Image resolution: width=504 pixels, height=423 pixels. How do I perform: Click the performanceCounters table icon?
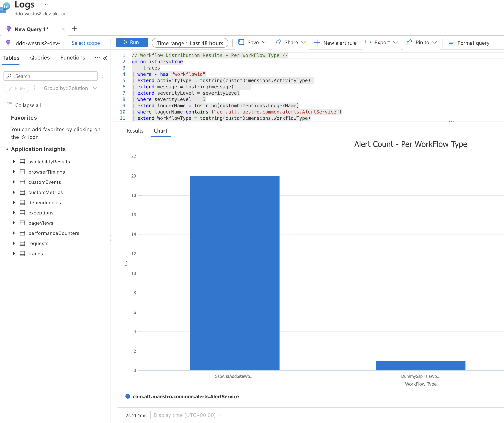22,233
